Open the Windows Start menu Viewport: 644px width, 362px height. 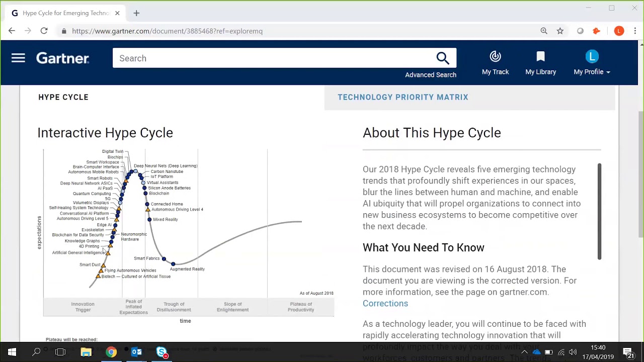(12, 352)
